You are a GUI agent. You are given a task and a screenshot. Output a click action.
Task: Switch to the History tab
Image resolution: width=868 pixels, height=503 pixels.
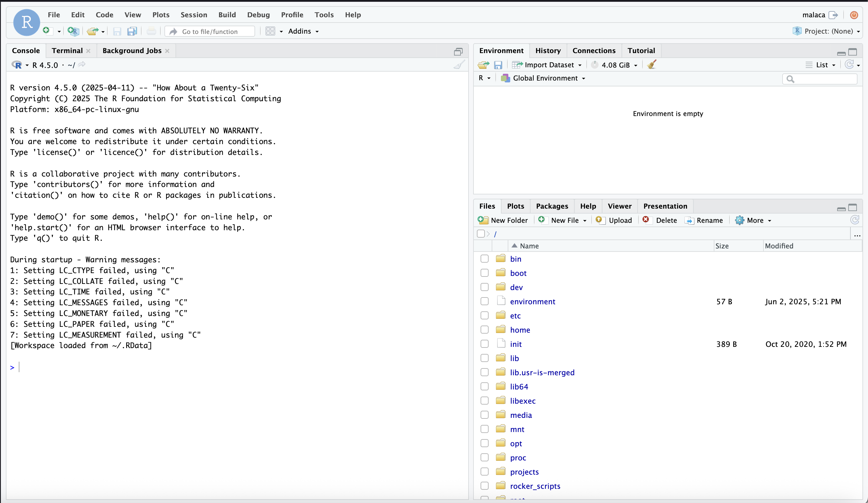tap(548, 50)
